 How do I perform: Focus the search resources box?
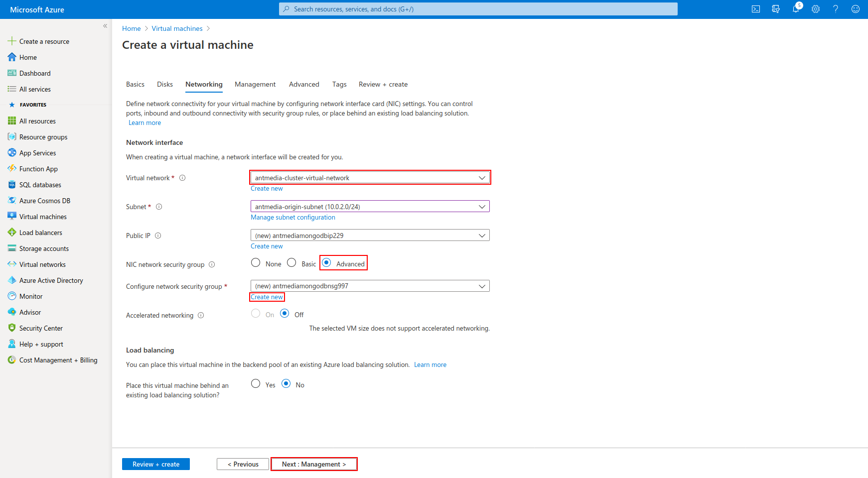[478, 9]
